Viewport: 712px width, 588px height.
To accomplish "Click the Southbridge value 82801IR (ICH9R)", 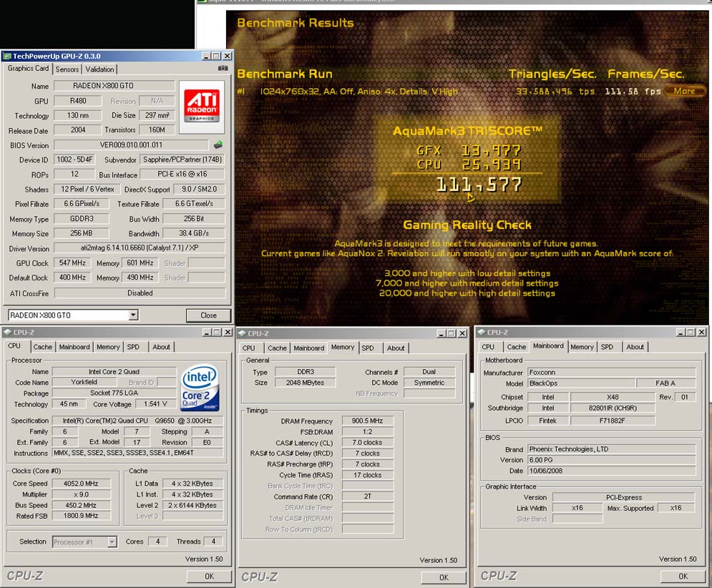I will tap(613, 408).
